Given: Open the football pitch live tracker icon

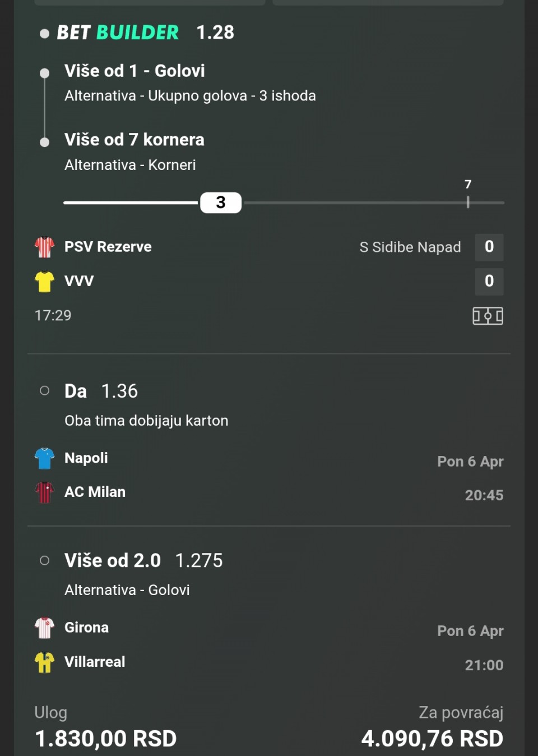Looking at the screenshot, I should pyautogui.click(x=488, y=316).
